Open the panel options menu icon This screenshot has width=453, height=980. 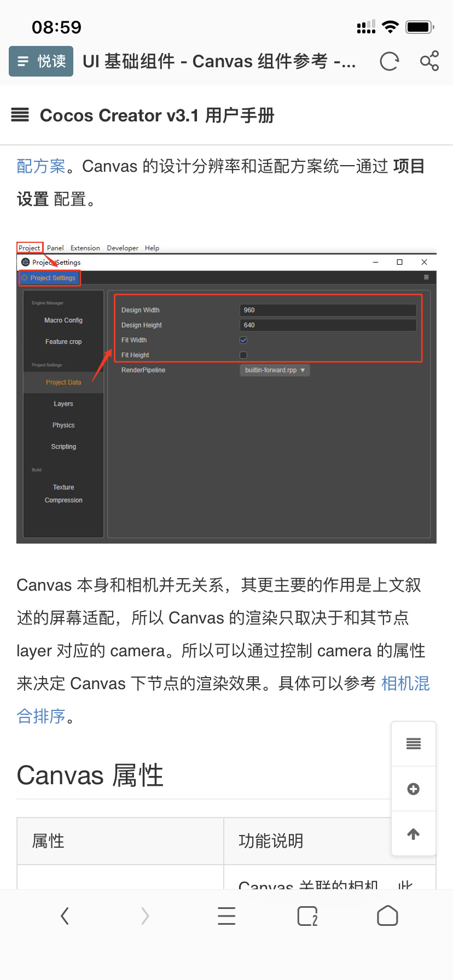[x=426, y=277]
